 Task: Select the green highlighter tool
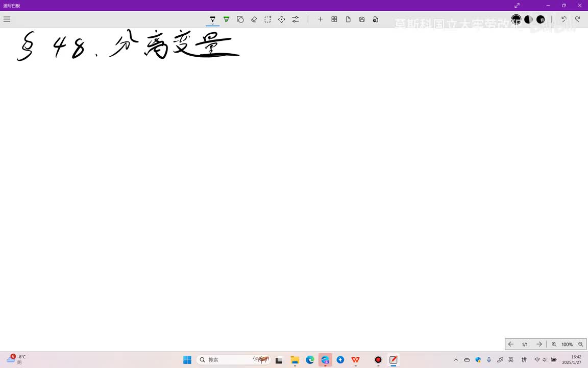tap(227, 19)
